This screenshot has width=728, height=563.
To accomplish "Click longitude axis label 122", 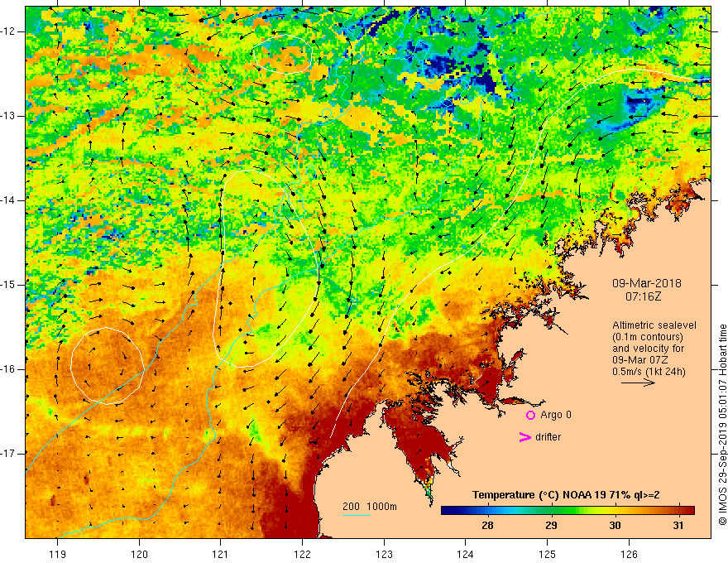I will 302,554.
